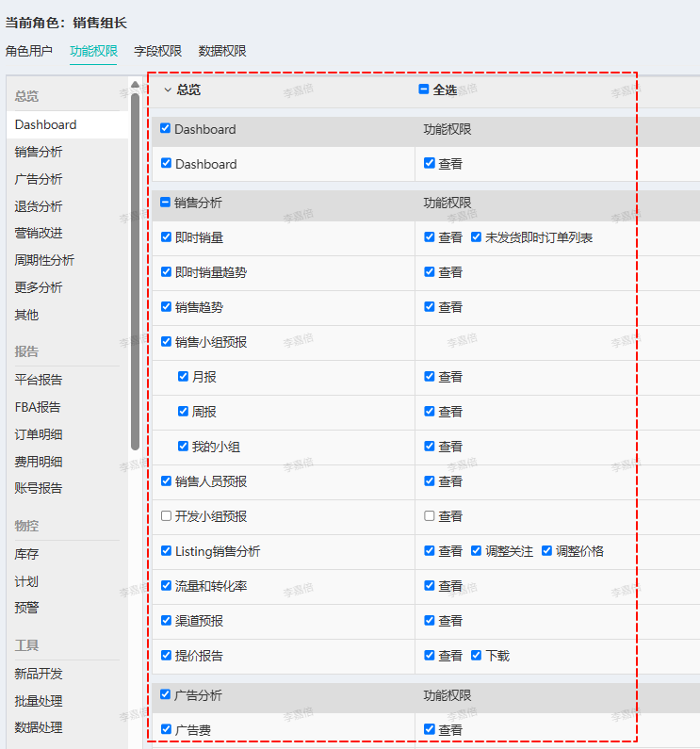Enable the 开发小组预报 checkbox
This screenshot has height=749, width=700.
[166, 516]
